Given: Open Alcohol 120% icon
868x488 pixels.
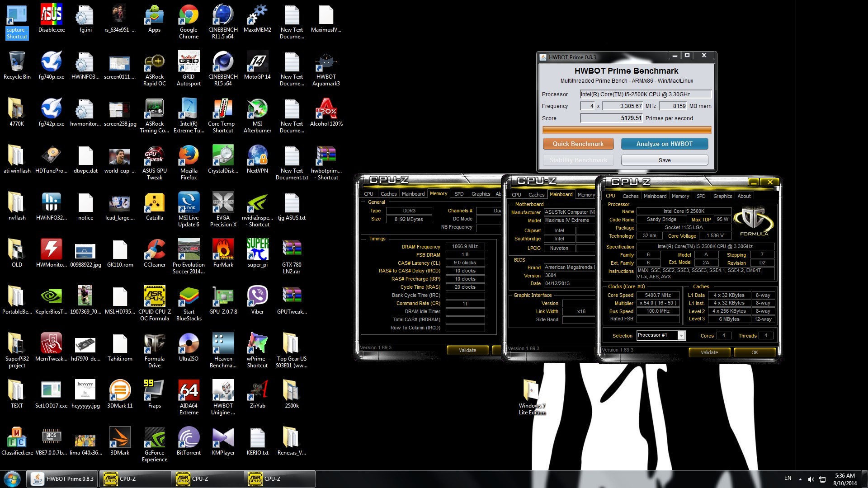Looking at the screenshot, I should (326, 113).
